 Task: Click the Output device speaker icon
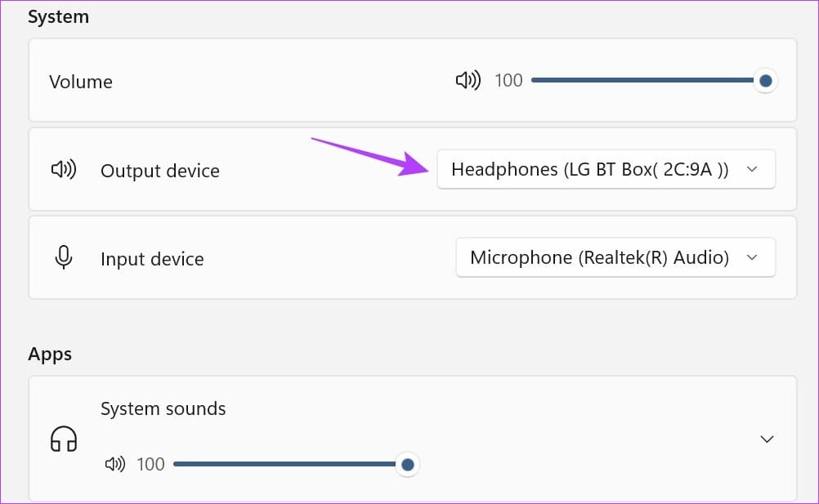pyautogui.click(x=63, y=170)
